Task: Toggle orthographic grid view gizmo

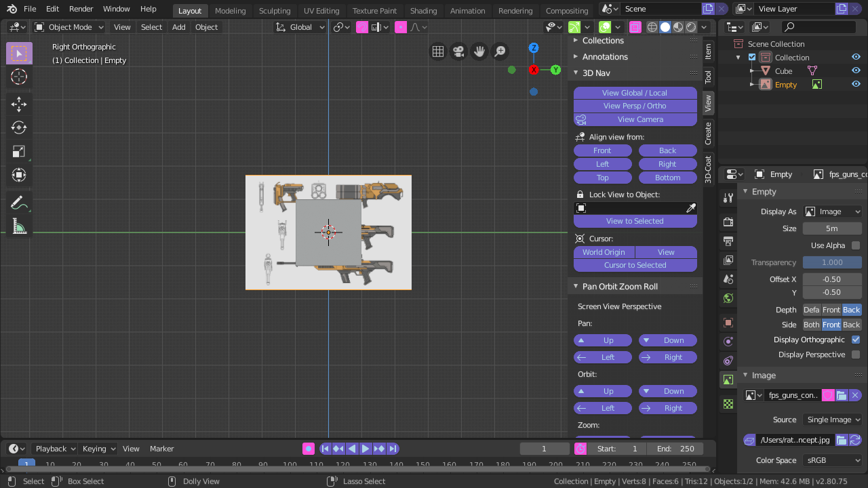Action: point(438,52)
